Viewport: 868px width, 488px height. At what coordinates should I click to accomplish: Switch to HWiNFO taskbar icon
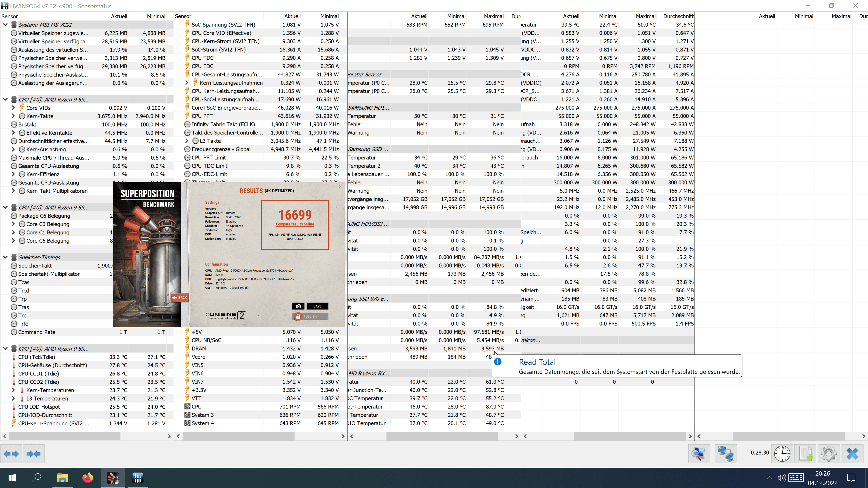point(138,478)
